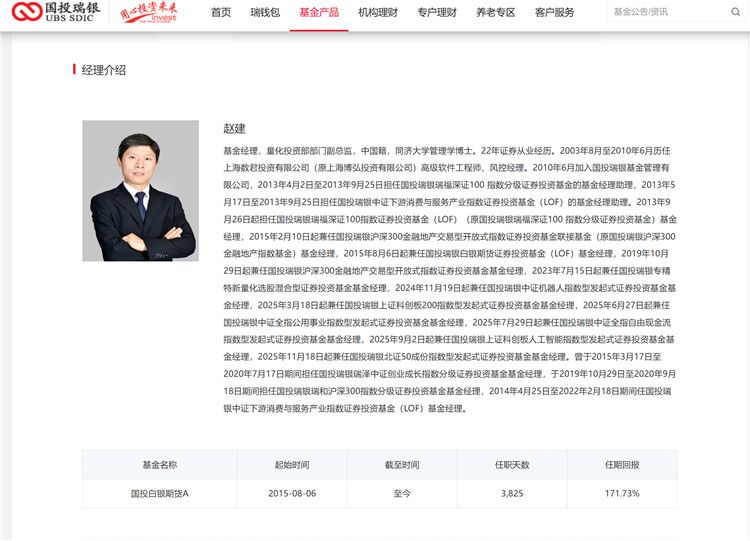Click the 任职天数 column header
Viewport: 750px width, 541px height.
coord(511,465)
